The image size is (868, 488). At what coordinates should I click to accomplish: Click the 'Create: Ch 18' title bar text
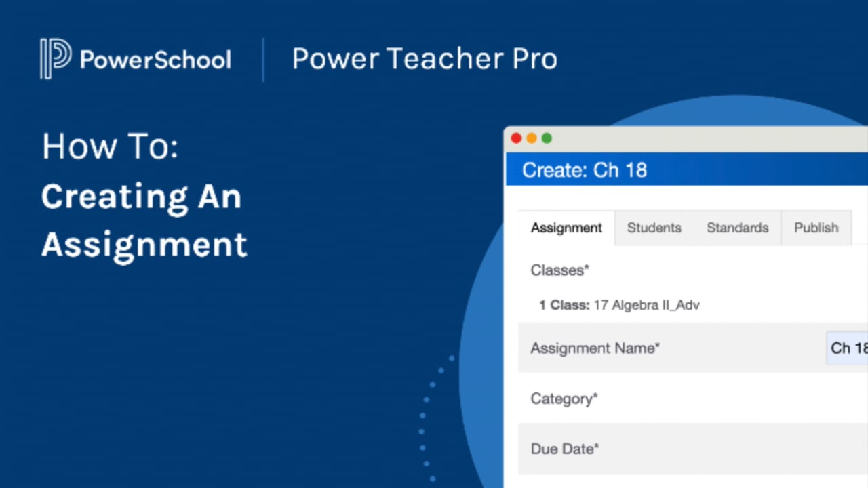[585, 170]
